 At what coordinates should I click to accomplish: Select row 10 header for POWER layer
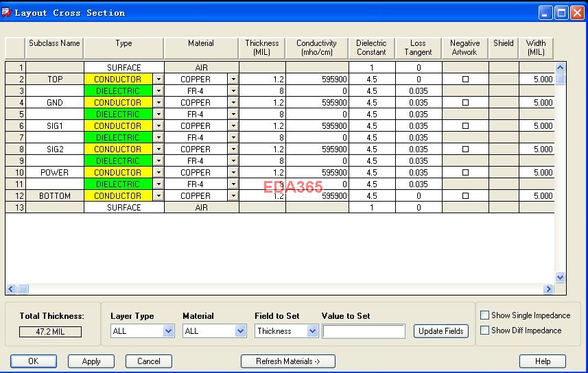click(15, 173)
